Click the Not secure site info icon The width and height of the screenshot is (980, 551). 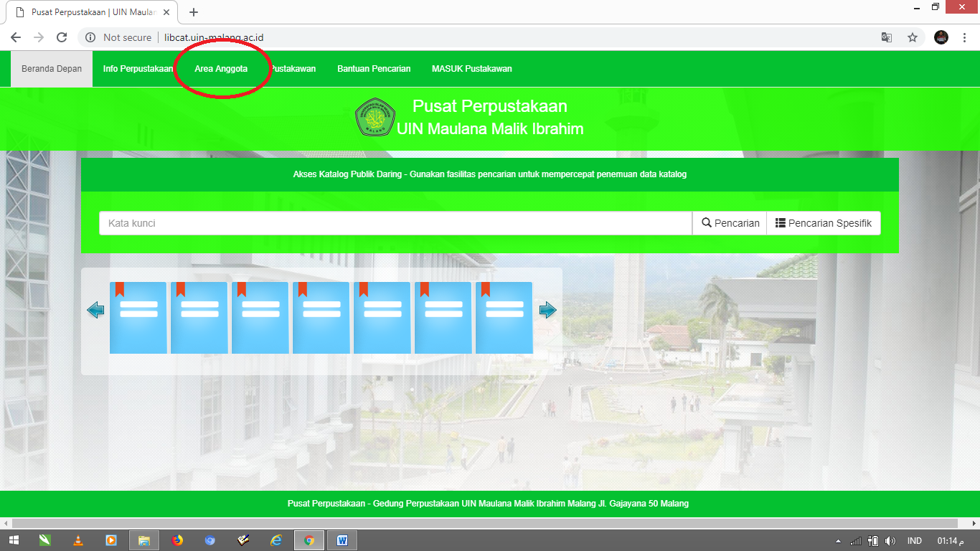tap(90, 37)
